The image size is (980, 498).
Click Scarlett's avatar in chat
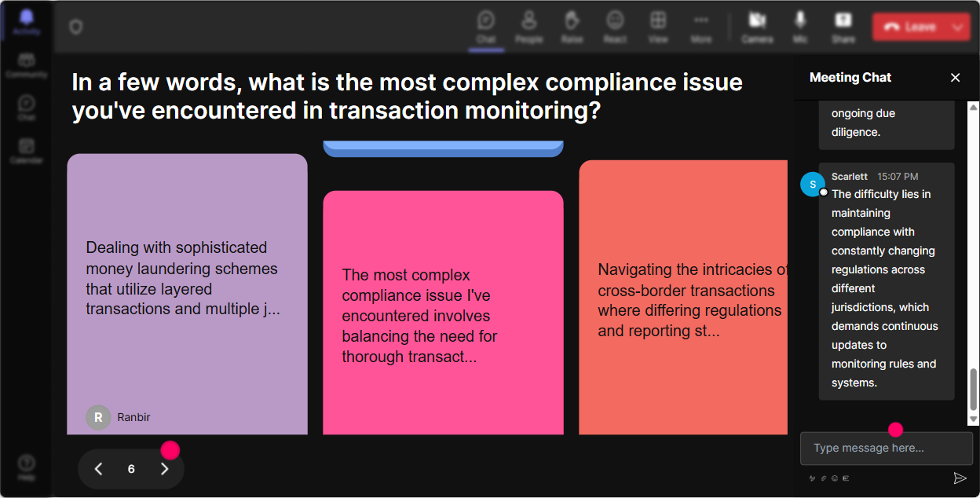tap(813, 184)
